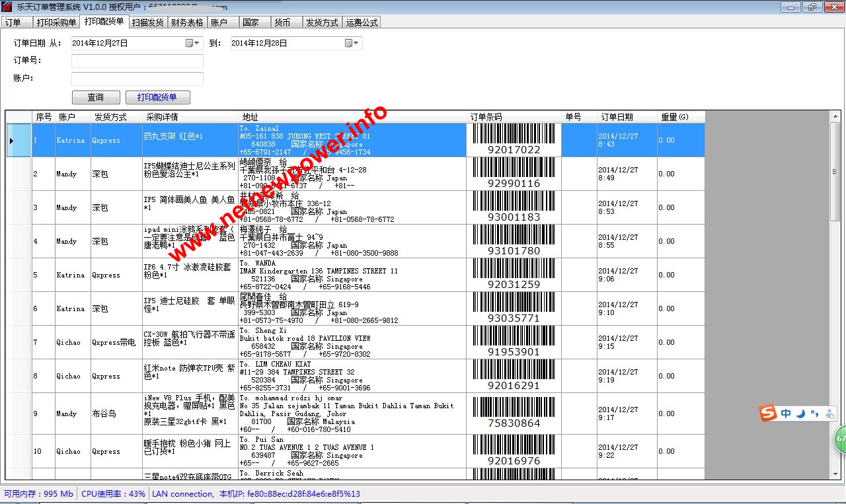Click the barcode numbered 93001183
The width and height of the screenshot is (846, 504).
(x=514, y=207)
